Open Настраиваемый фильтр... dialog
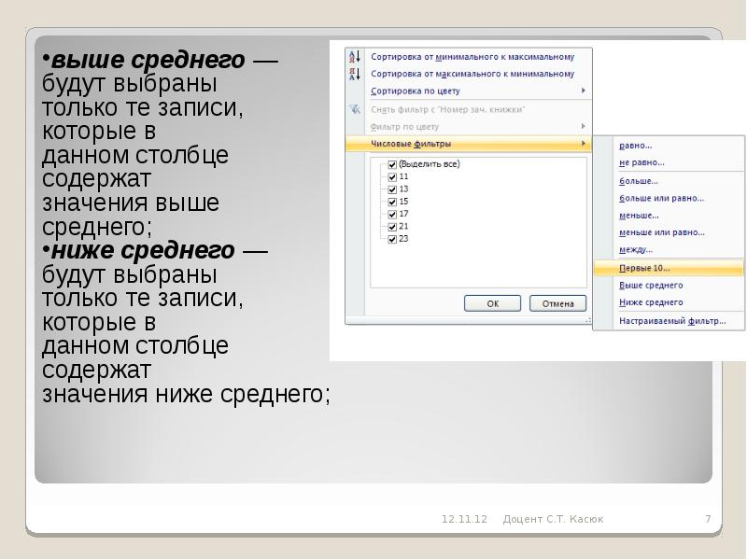The image size is (747, 560). click(671, 321)
